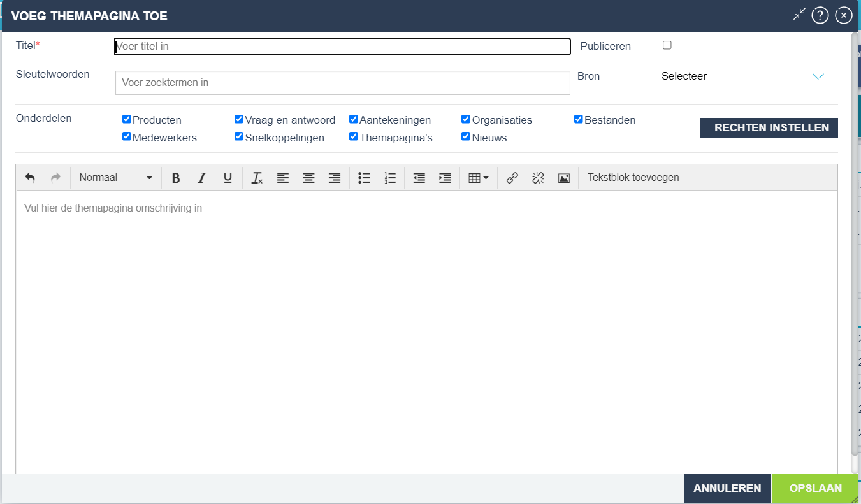This screenshot has width=861, height=504.
Task: Uncheck Vraag en antwoord checkbox
Action: coord(238,119)
